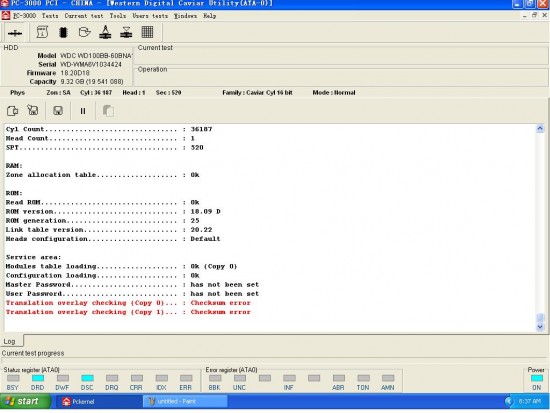
Task: Open the surface grid map icon
Action: coord(147,32)
